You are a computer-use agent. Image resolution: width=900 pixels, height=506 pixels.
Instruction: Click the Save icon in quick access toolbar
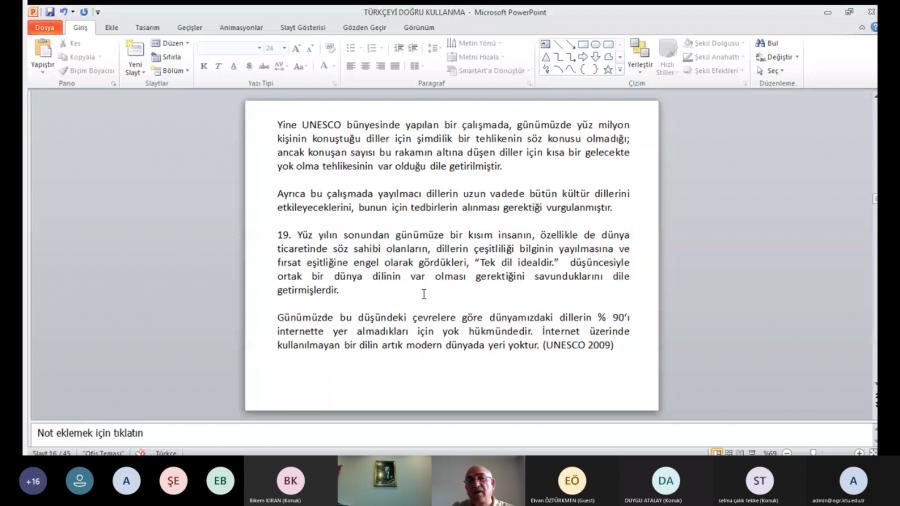pyautogui.click(x=49, y=12)
